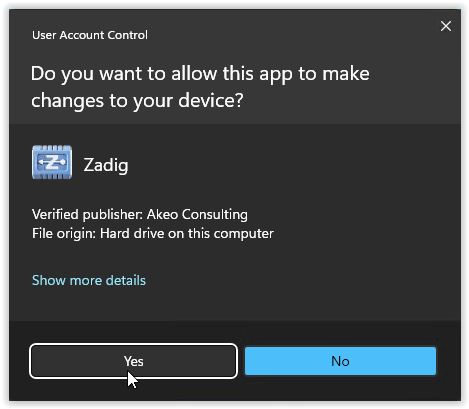469x409 pixels.
Task: Click the 'No' text label on the blue button
Action: pyautogui.click(x=340, y=361)
